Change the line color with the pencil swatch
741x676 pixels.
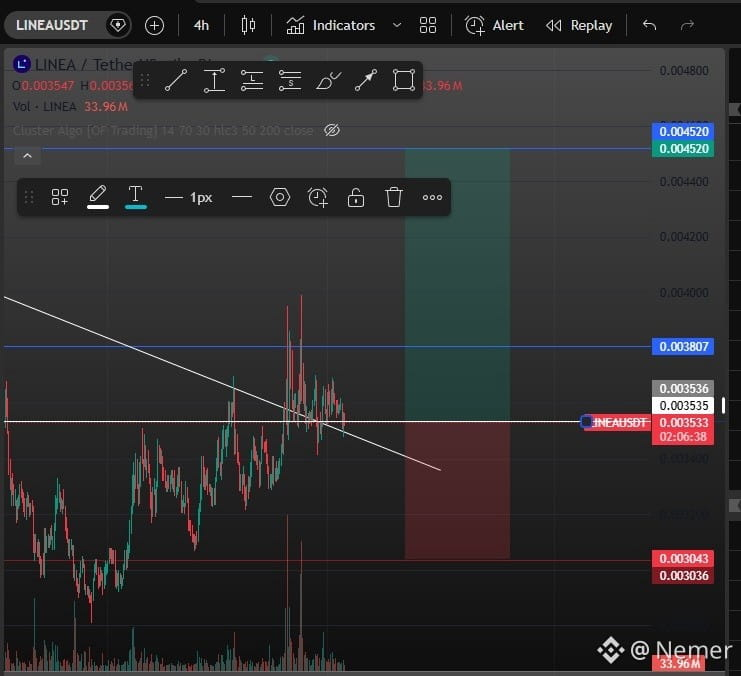tap(98, 197)
